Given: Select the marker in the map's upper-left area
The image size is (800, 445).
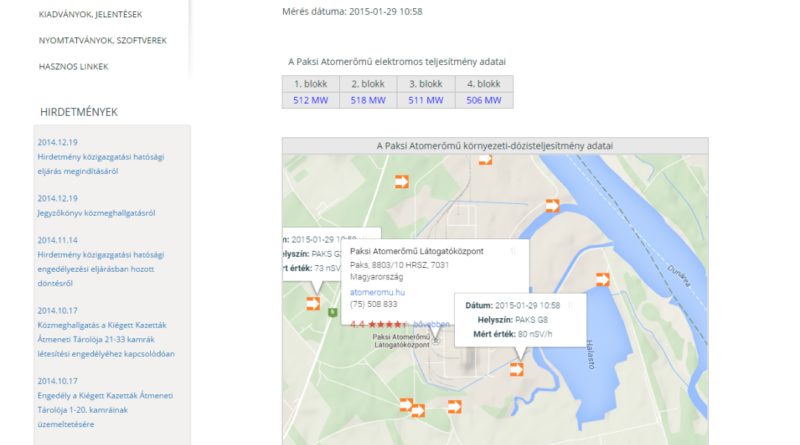Looking at the screenshot, I should [401, 181].
